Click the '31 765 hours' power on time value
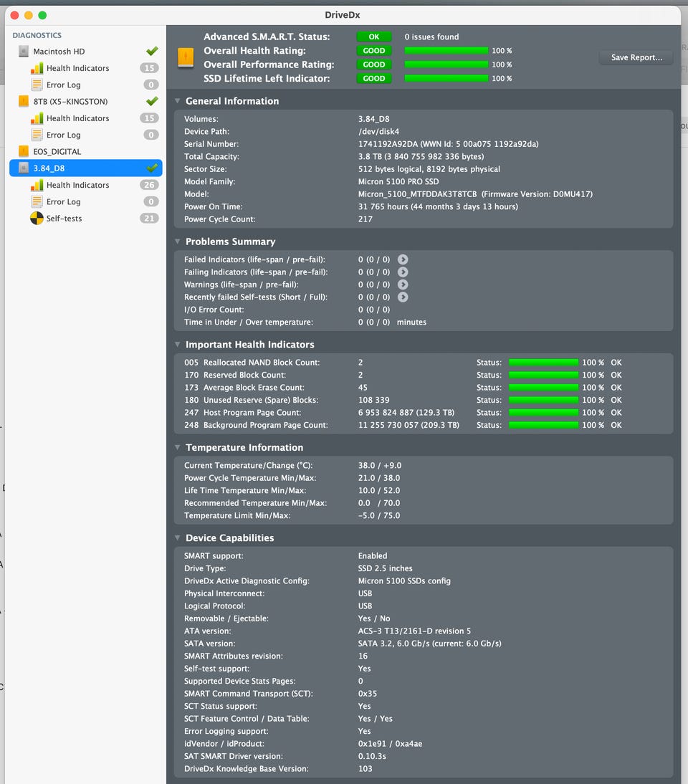This screenshot has width=688, height=784. click(383, 206)
